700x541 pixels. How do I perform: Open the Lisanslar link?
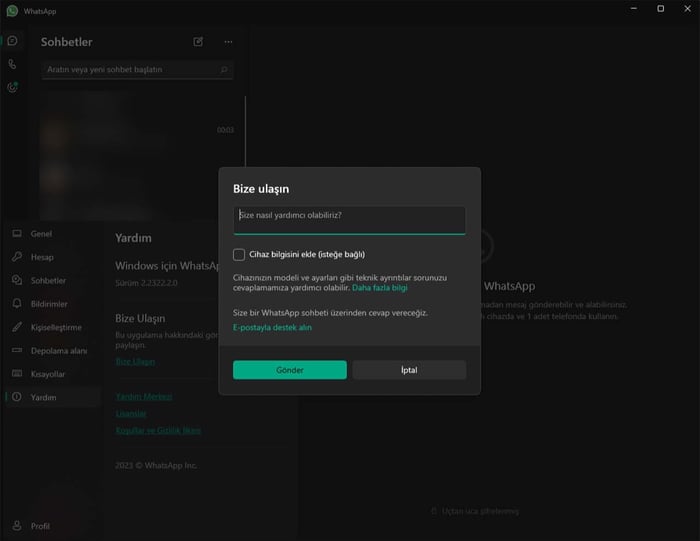point(131,413)
